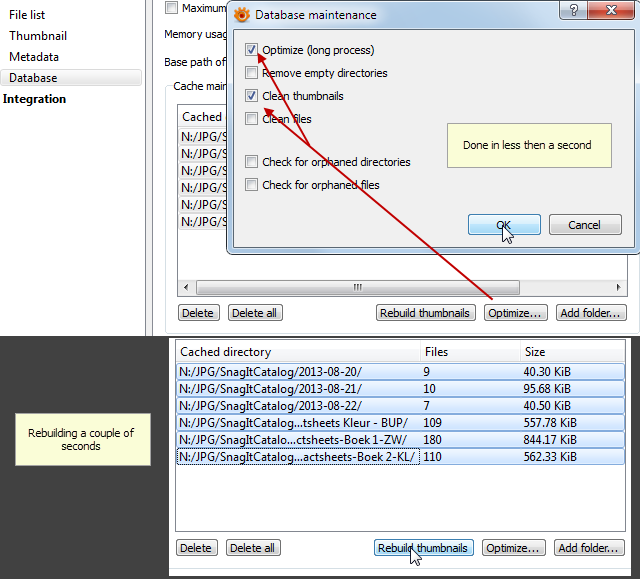Click upper panel Delete all button
Screen dimensions: 640x579
[255, 313]
